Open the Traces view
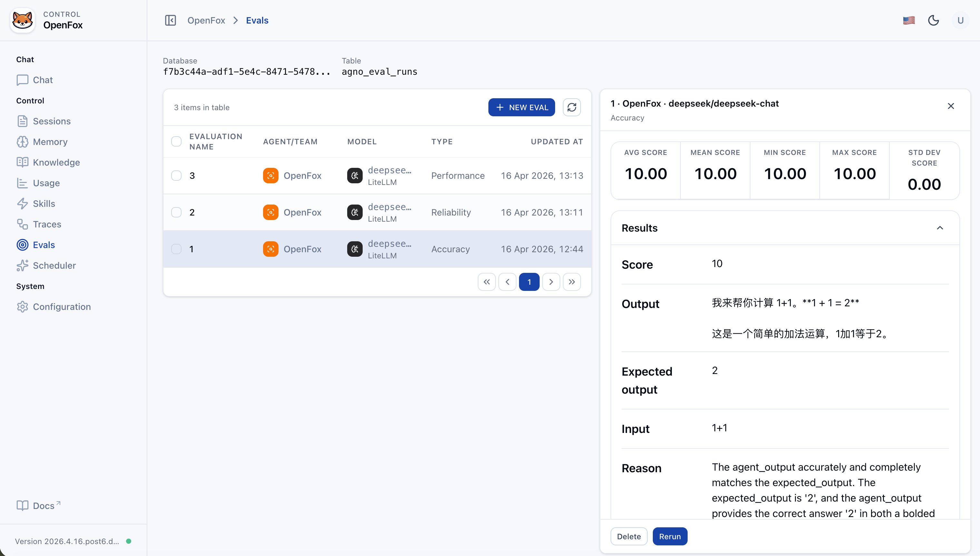This screenshot has height=556, width=980. tap(47, 224)
